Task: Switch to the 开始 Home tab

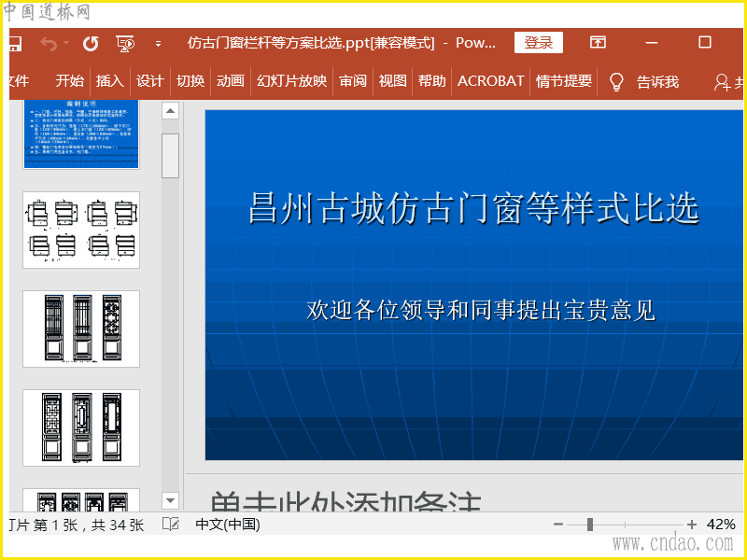Action: [69, 81]
